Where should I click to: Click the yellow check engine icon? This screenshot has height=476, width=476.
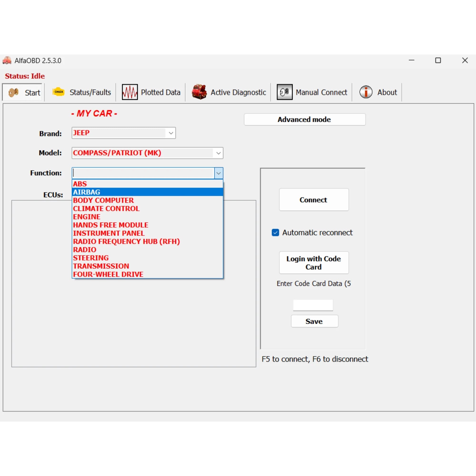pos(59,92)
